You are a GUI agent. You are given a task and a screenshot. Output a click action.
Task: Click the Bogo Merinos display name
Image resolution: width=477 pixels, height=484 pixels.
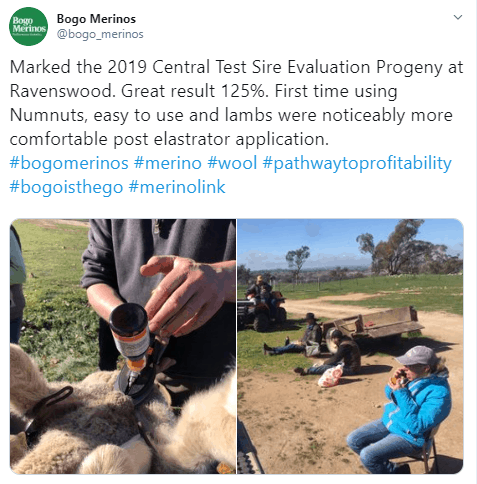[96, 19]
